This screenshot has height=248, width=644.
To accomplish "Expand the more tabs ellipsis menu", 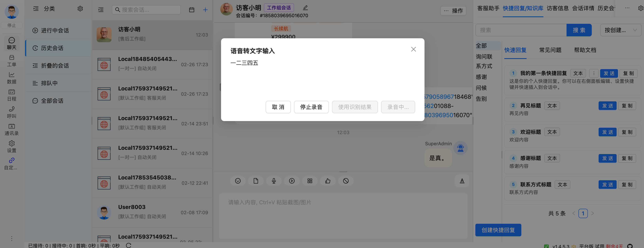I will pyautogui.click(x=627, y=8).
